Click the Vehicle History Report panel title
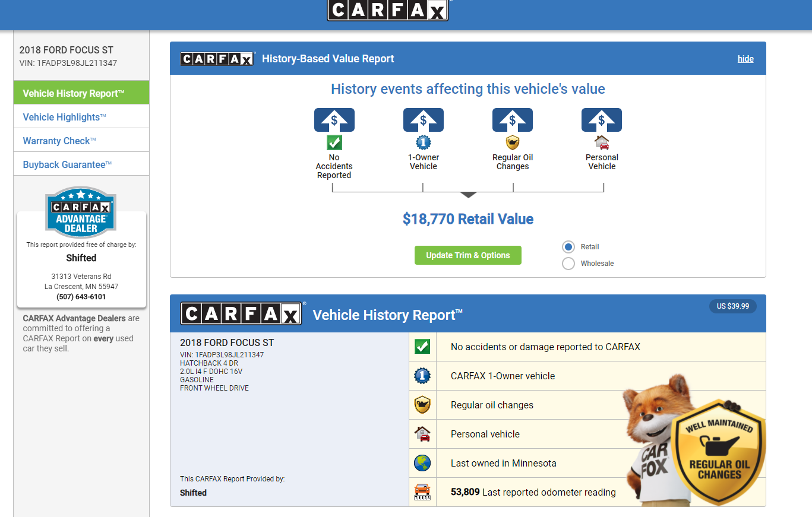The width and height of the screenshot is (812, 517). click(x=387, y=315)
